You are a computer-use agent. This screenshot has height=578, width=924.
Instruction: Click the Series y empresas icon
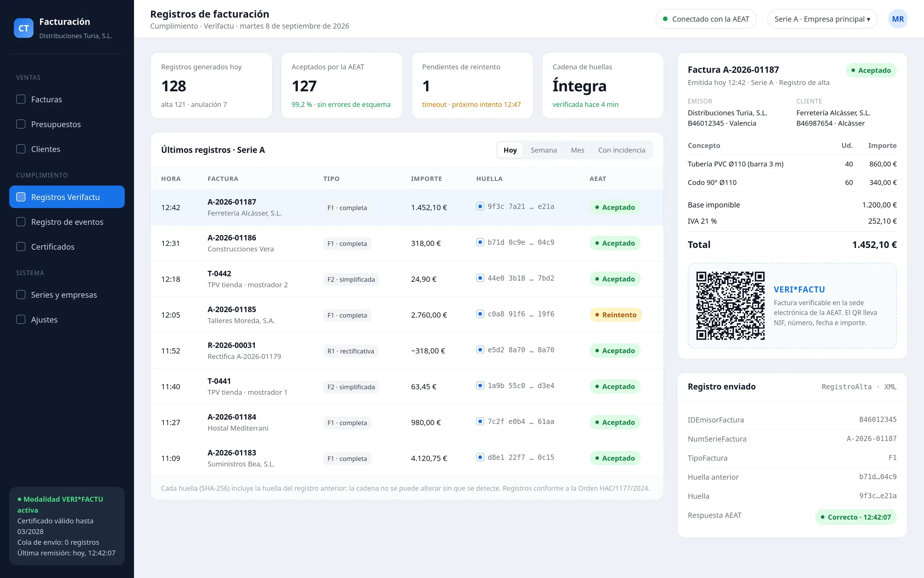click(x=21, y=295)
